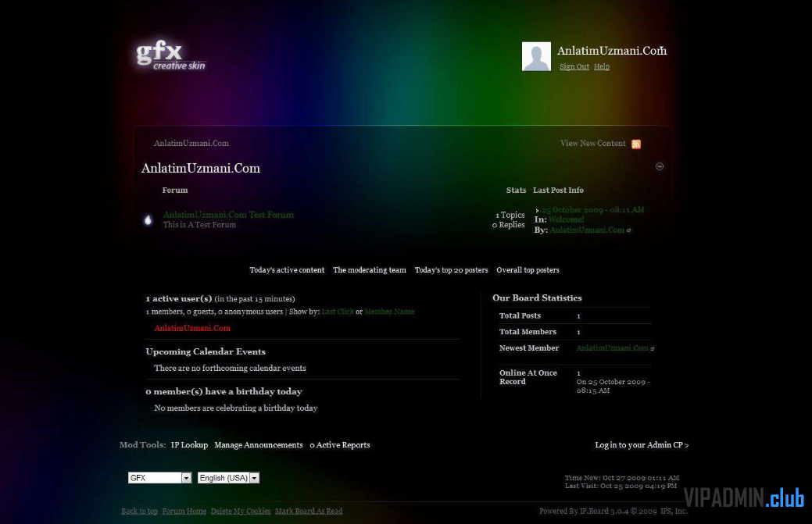Collapse the AnlatimUzmani.Com category

[660, 166]
